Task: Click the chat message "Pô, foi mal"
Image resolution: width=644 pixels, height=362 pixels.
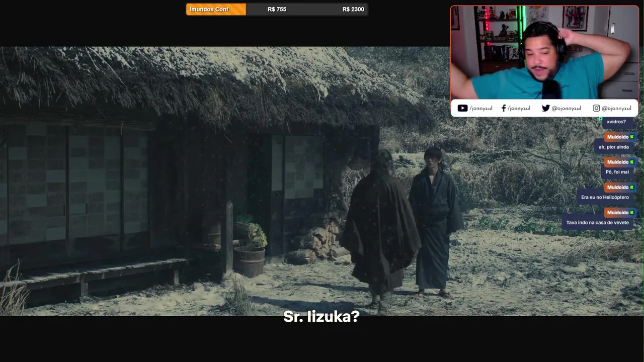Action: (x=617, y=172)
